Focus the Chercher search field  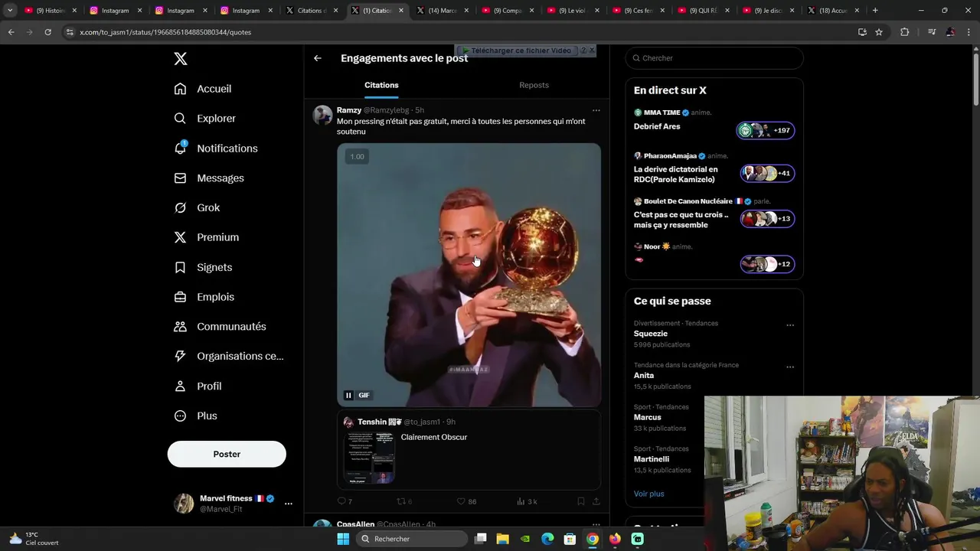pyautogui.click(x=714, y=58)
